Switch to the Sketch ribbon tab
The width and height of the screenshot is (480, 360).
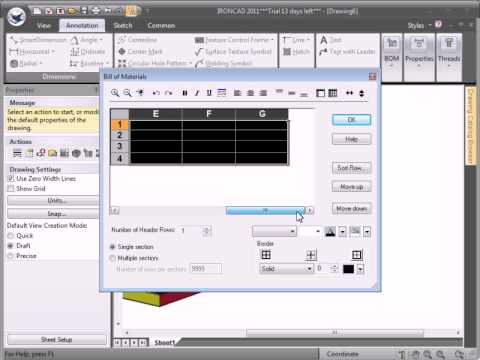point(123,26)
